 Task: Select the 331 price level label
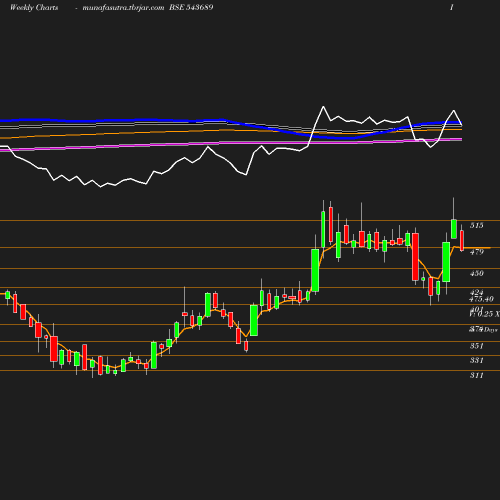coord(477,360)
